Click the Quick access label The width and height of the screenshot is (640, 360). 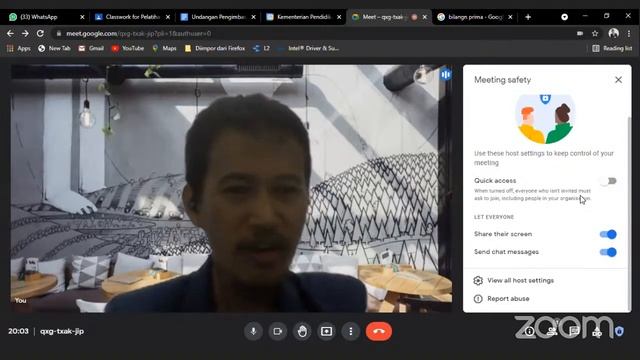tap(495, 180)
